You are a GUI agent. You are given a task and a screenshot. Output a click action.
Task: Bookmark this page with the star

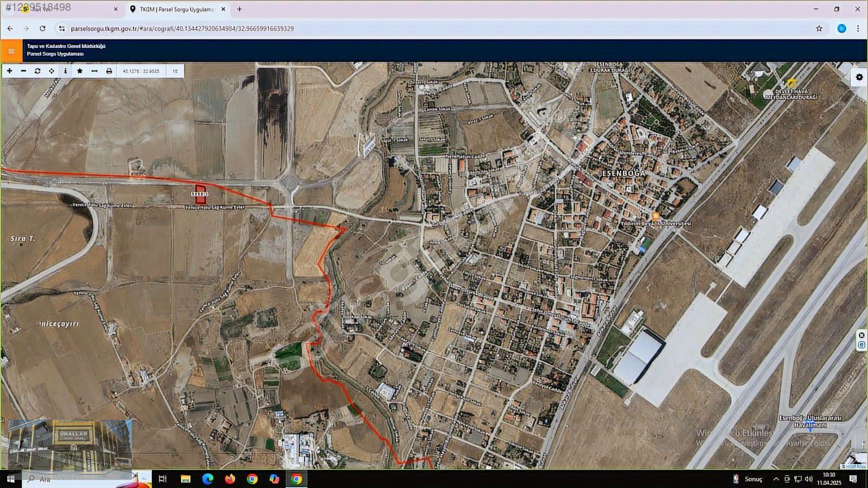coord(819,28)
